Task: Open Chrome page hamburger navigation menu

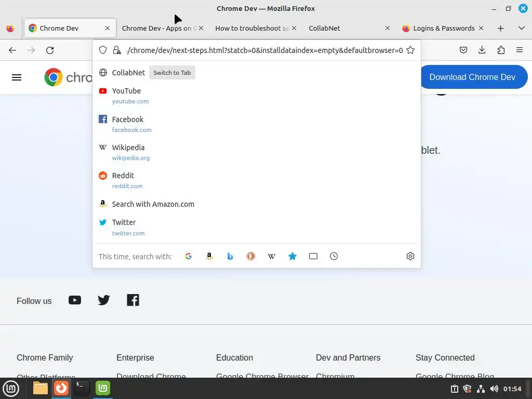Action: pos(17,77)
